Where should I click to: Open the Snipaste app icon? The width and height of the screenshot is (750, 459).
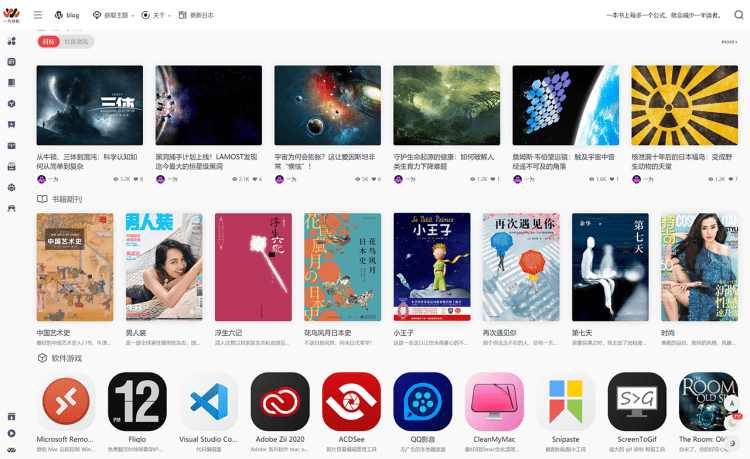click(x=565, y=402)
